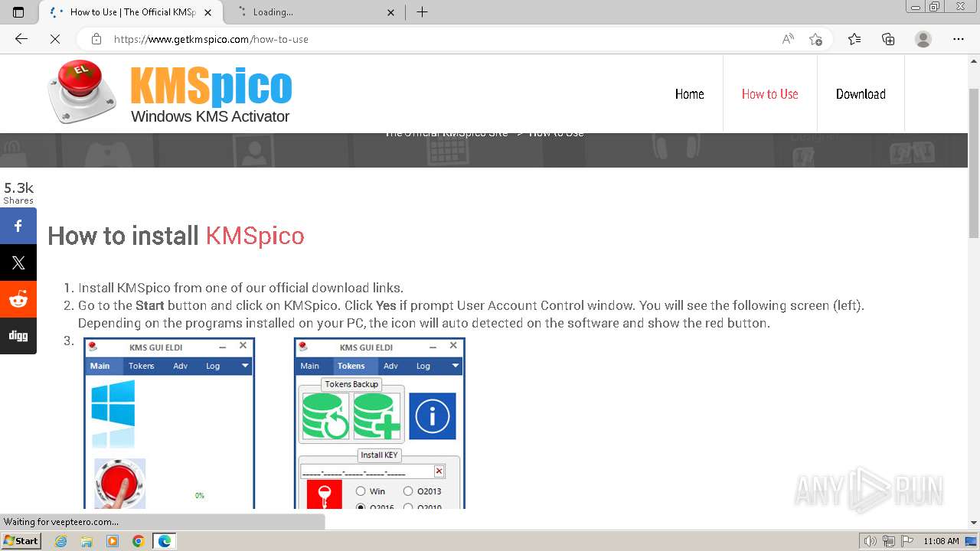This screenshot has height=551, width=980.
Task: Open the Action Center flag icon
Action: click(906, 541)
